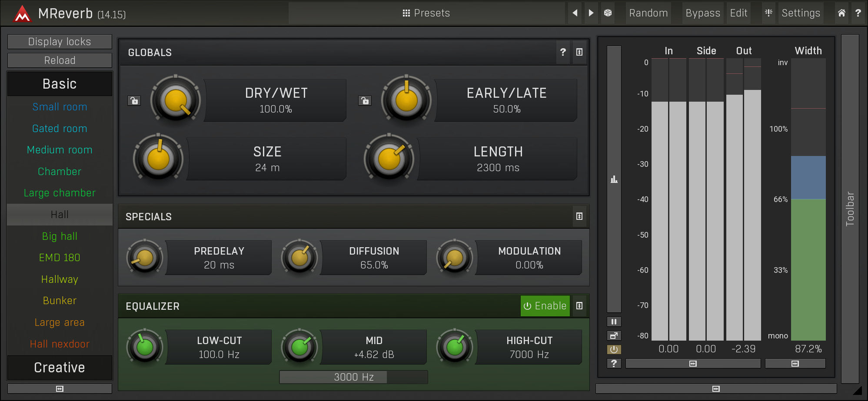Select the Big hall preset
The height and width of the screenshot is (401, 868).
pyautogui.click(x=60, y=236)
